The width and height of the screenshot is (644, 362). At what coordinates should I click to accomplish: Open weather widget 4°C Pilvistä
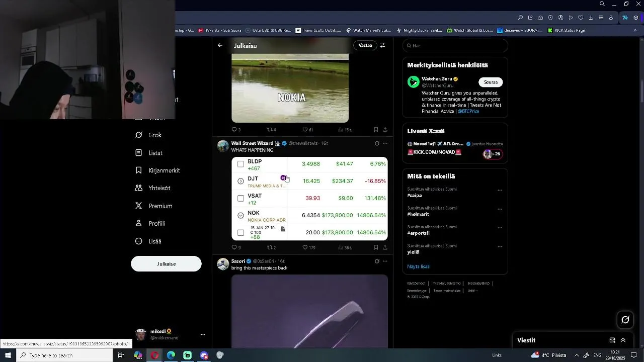pyautogui.click(x=548, y=355)
